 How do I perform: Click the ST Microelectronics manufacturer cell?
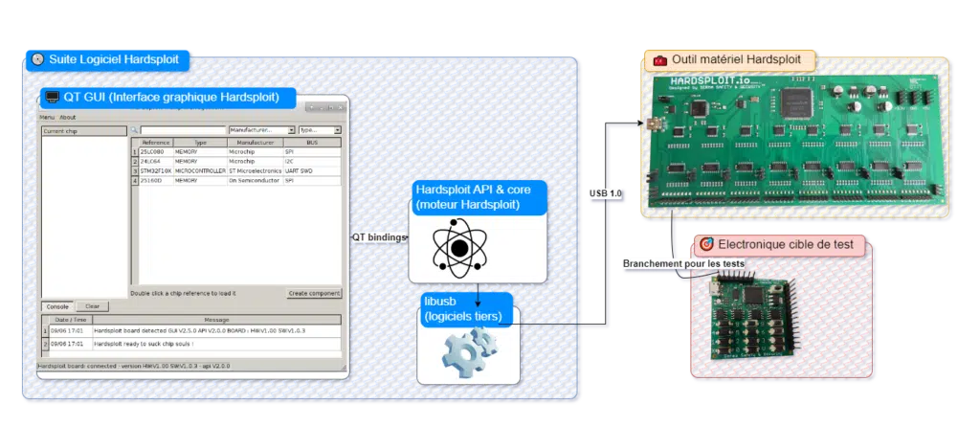tap(255, 170)
